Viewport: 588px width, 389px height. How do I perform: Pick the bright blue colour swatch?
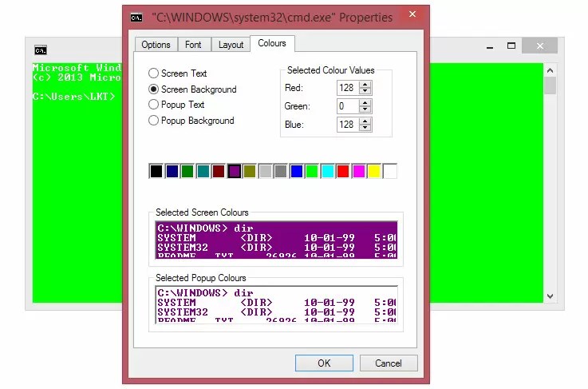[x=297, y=171]
